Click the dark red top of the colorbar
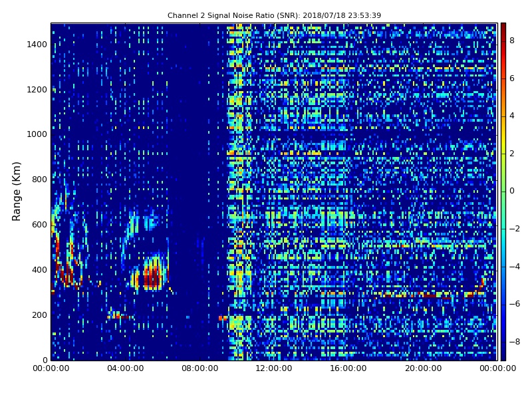The image size is (532, 399). [503, 27]
